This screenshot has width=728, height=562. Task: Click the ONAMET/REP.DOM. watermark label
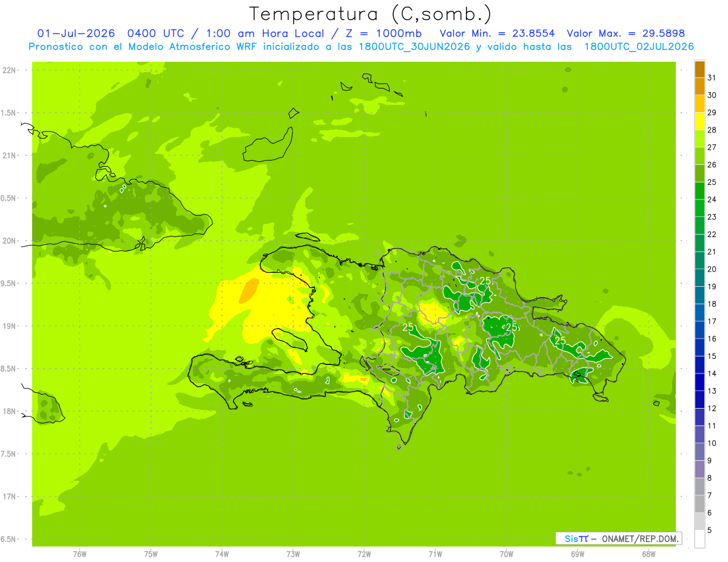coord(640,538)
